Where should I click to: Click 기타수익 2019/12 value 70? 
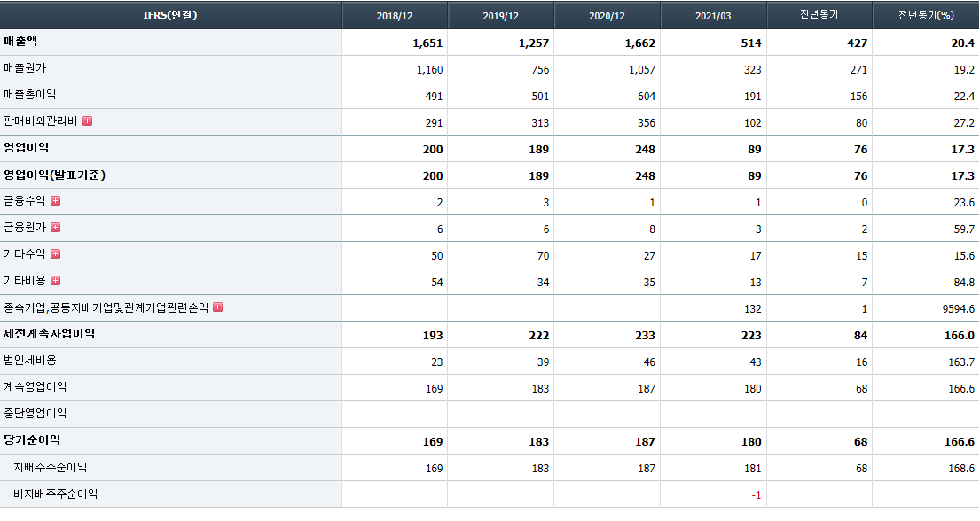pyautogui.click(x=543, y=255)
